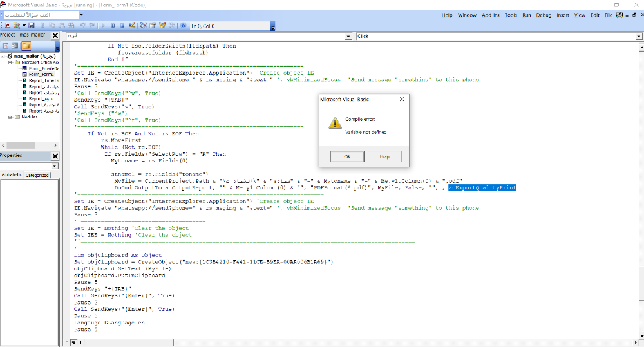
Task: Open the Run menu
Action: coord(527,15)
